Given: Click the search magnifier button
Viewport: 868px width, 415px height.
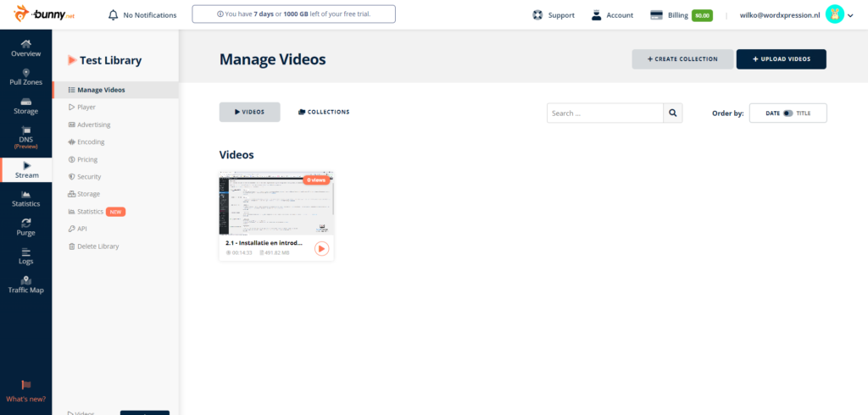Looking at the screenshot, I should click(x=672, y=113).
